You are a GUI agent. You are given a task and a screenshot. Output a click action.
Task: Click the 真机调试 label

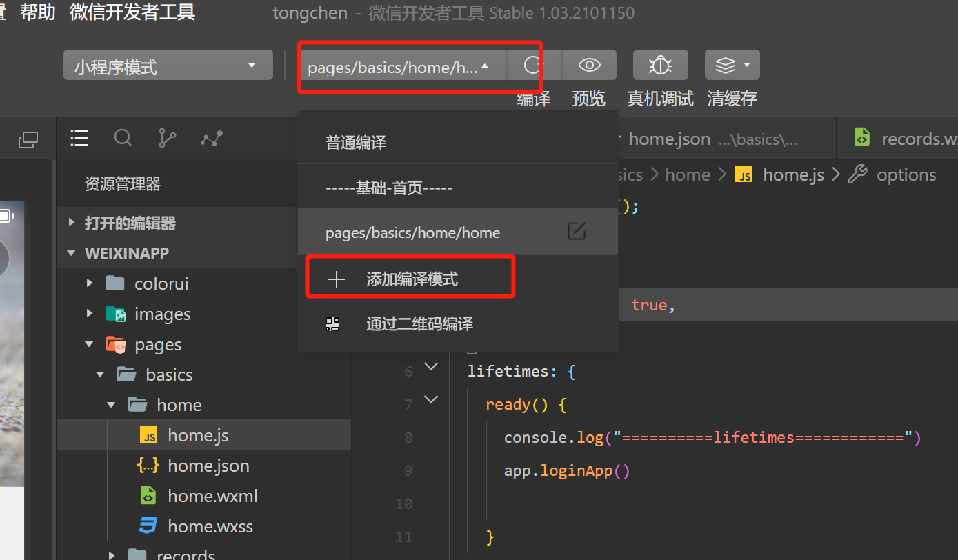tap(661, 99)
